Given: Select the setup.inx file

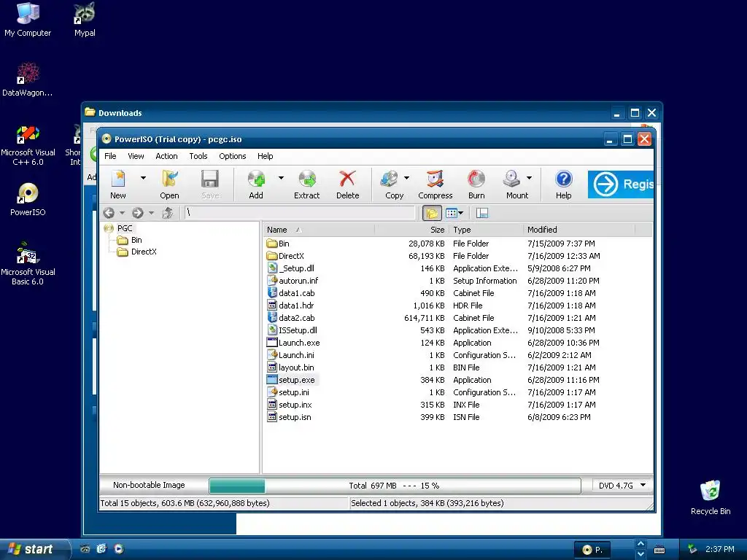Looking at the screenshot, I should click(295, 405).
